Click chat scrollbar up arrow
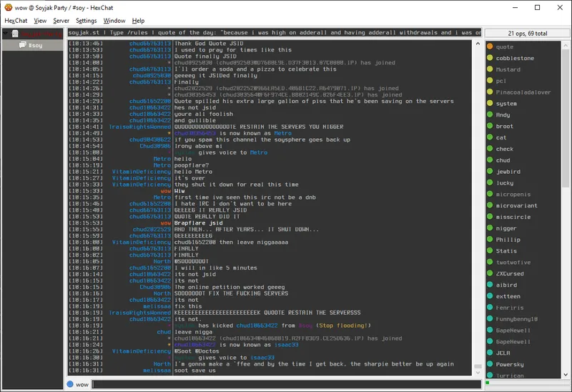 [478, 44]
